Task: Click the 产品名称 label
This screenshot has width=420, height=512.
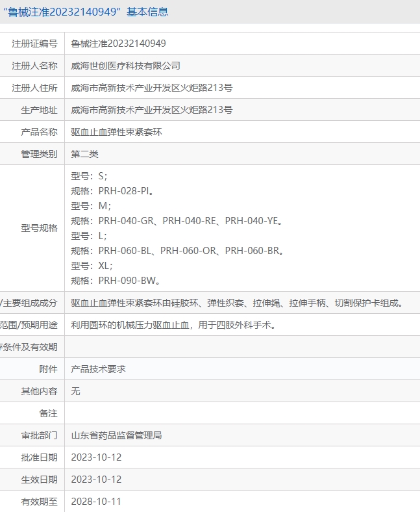Action: pyautogui.click(x=39, y=132)
